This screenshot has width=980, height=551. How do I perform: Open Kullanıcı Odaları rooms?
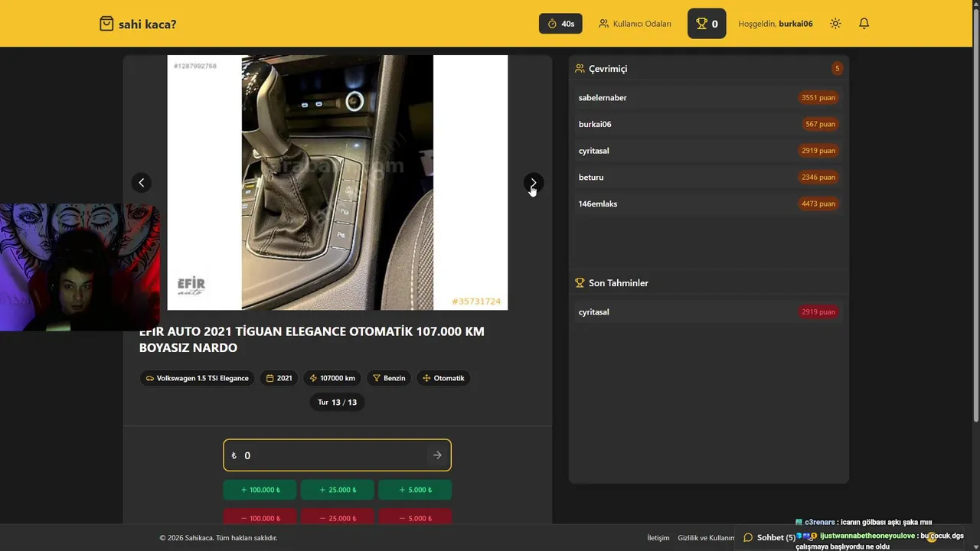click(x=635, y=24)
